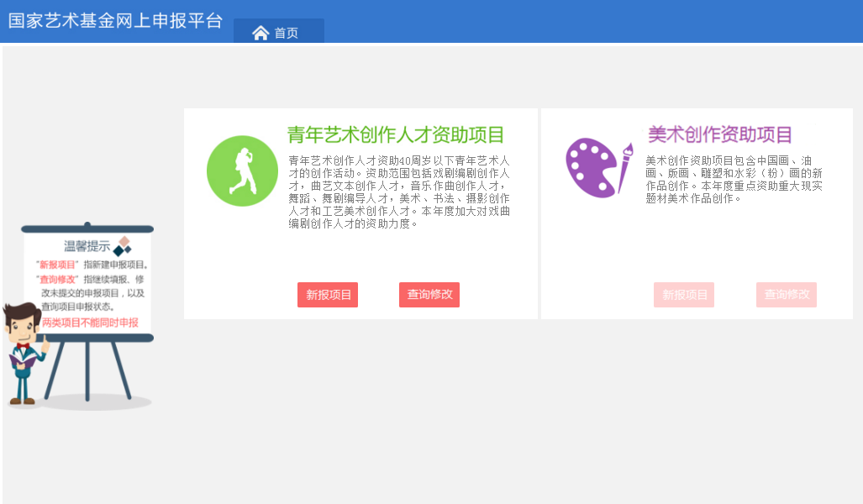Click the red “查询修改” text in the tip board
Screen dimensions: 863x504
pos(58,279)
